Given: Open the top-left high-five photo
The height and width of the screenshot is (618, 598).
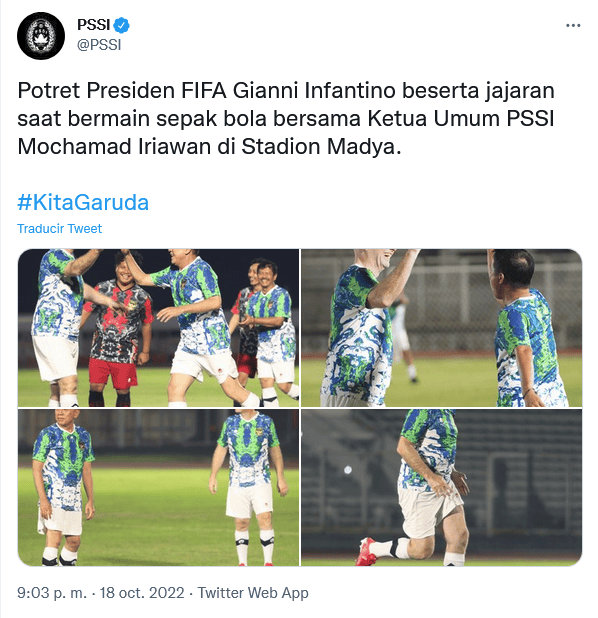Looking at the screenshot, I should click(158, 328).
